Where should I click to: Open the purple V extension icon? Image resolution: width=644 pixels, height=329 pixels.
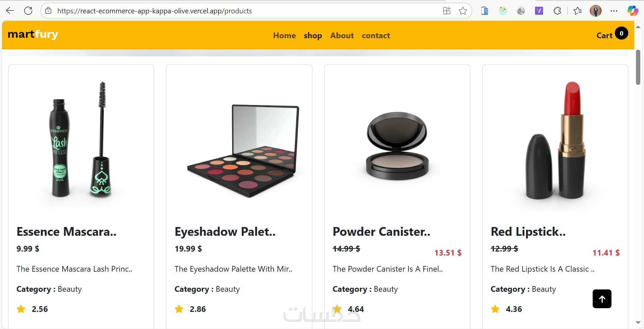539,11
